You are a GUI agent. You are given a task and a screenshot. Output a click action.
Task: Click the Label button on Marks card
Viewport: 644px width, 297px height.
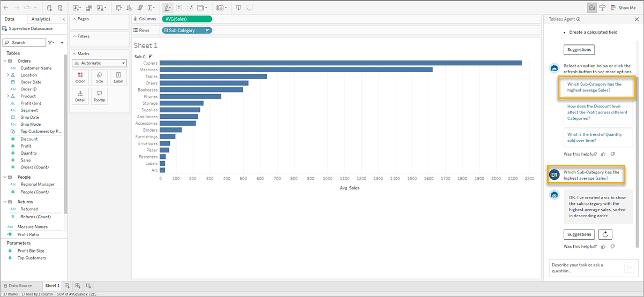pos(118,78)
